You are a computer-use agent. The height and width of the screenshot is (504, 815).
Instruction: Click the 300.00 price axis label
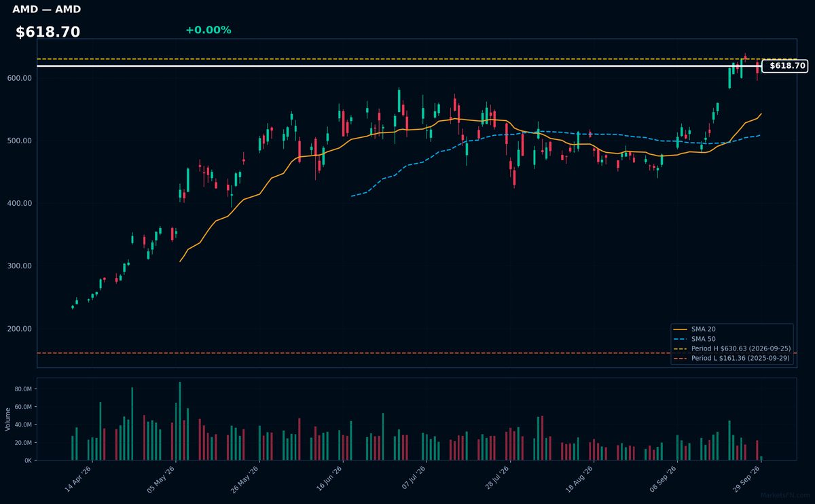[20, 266]
